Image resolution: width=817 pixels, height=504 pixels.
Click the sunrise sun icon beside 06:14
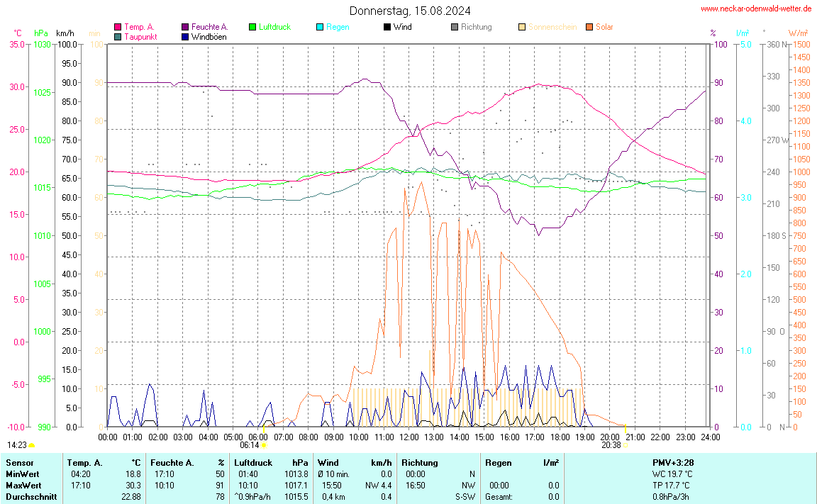tap(265, 445)
